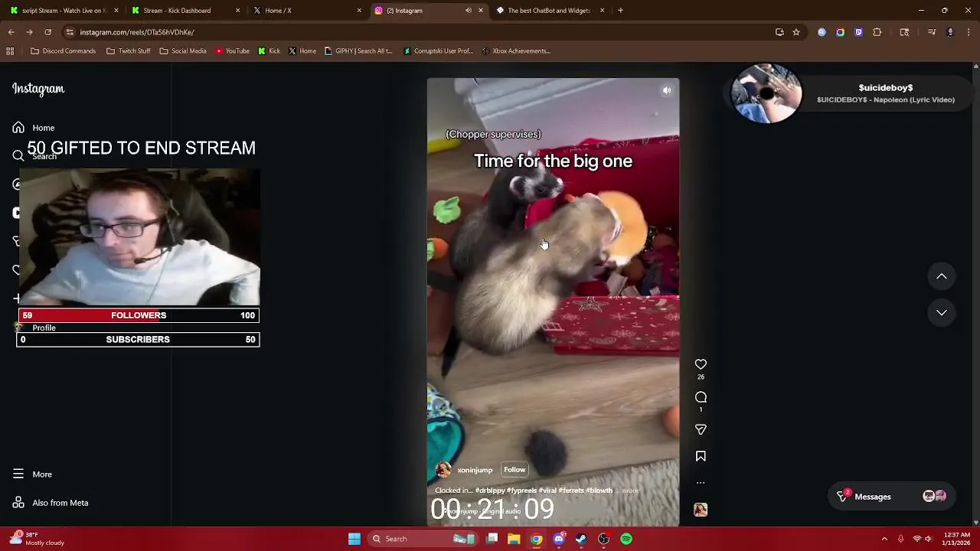Open the media controls icon in Chrome toolbar

932,32
